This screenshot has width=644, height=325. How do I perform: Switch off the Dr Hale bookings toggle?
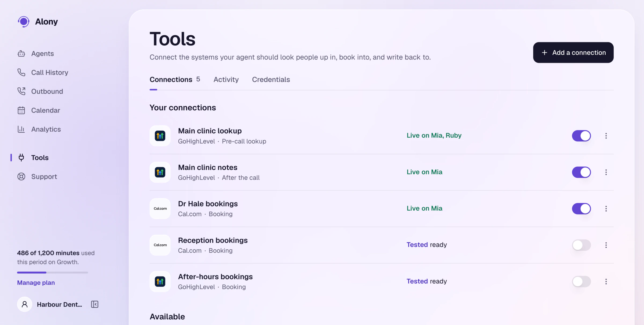pos(581,209)
